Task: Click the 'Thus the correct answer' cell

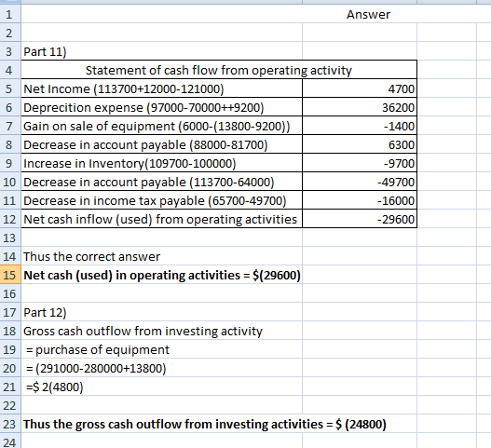Action: pos(161,256)
